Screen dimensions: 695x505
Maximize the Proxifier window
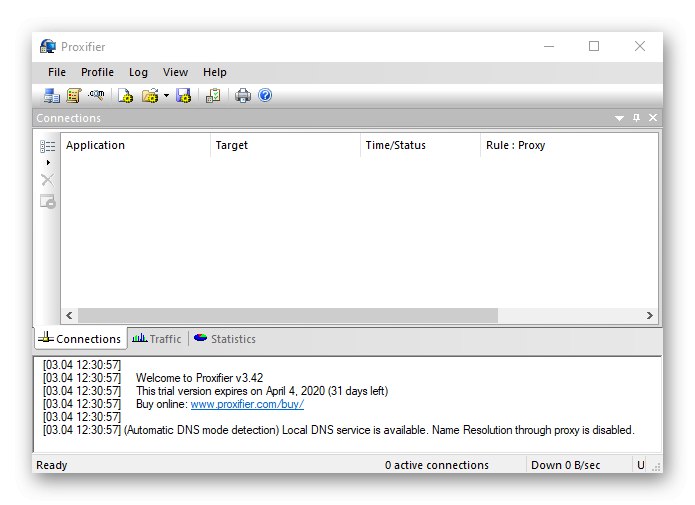click(x=594, y=46)
